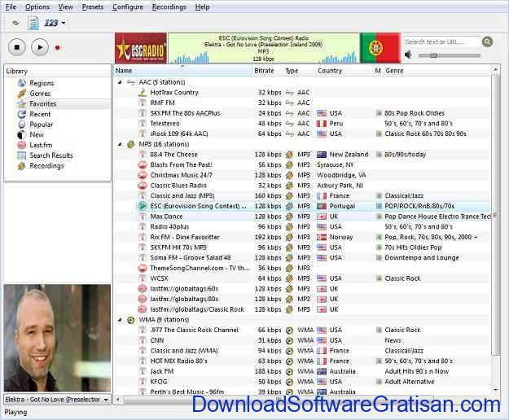Screen dimensions: 509x420
Task: Click into the search text field
Action: [441, 42]
